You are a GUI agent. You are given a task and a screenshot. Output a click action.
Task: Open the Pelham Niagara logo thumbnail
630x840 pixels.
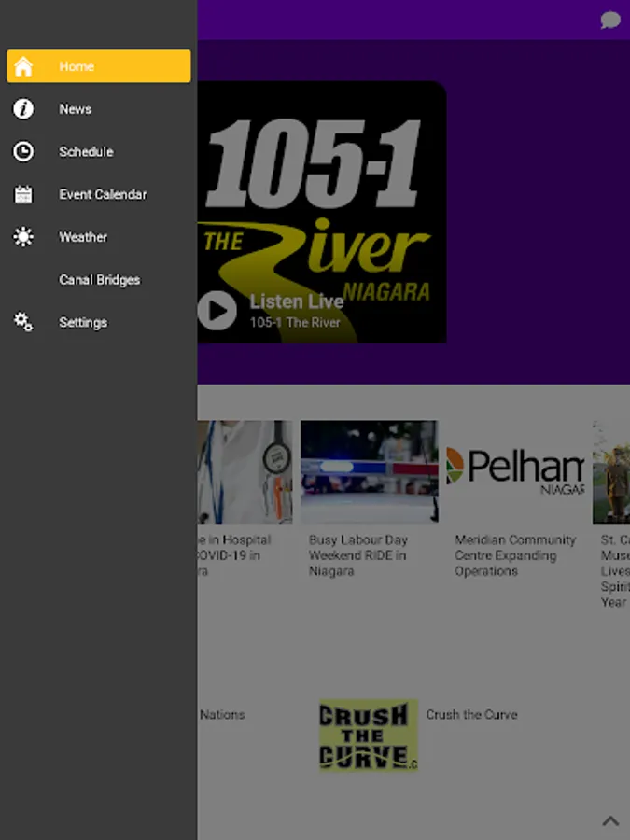click(515, 471)
